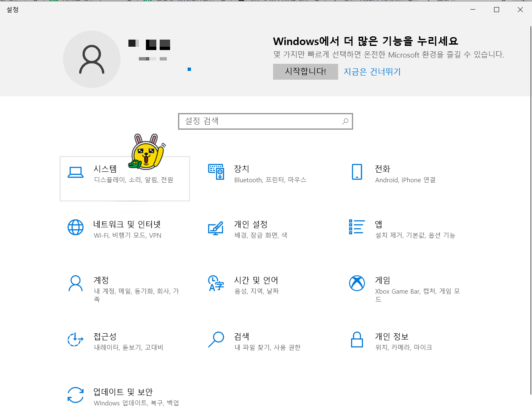This screenshot has height=415, width=532.
Task: Click the vertical scrollbar of Settings window
Action: [530, 210]
